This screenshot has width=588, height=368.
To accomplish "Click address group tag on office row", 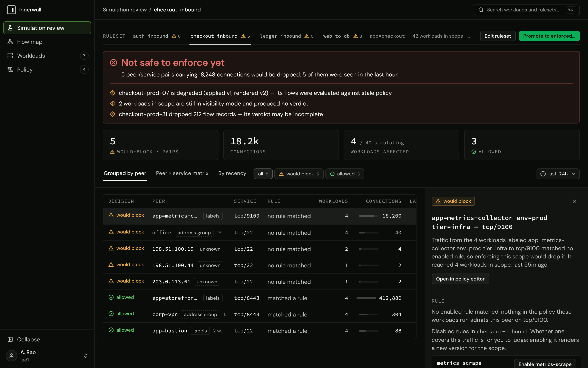I will 194,233.
